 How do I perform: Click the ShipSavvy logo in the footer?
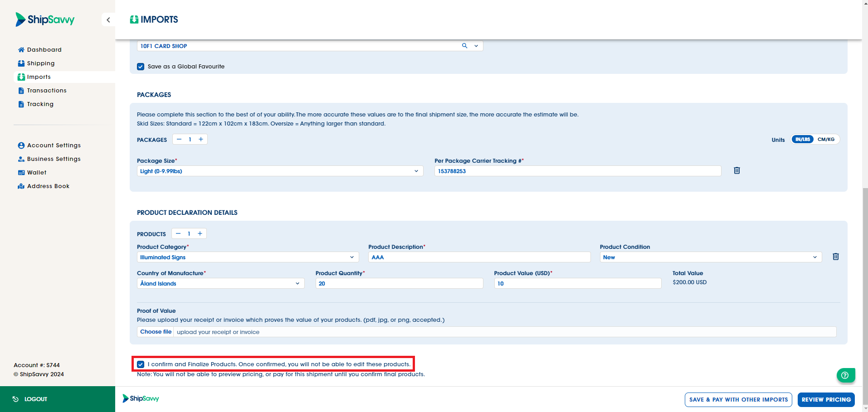point(141,398)
